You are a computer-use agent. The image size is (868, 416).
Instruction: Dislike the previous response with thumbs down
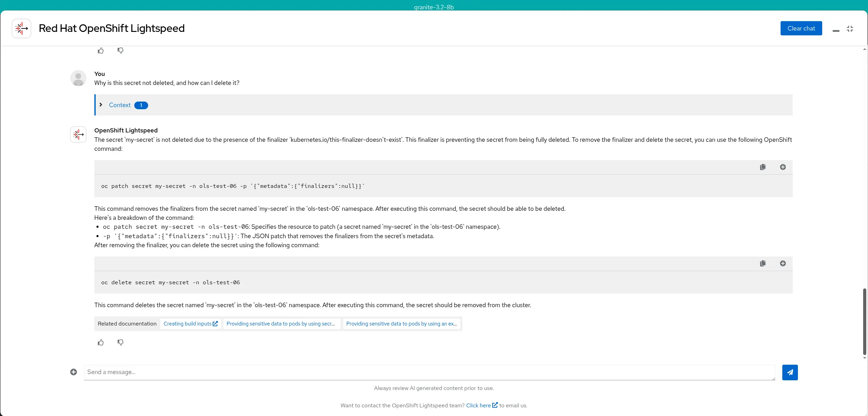pos(120,51)
